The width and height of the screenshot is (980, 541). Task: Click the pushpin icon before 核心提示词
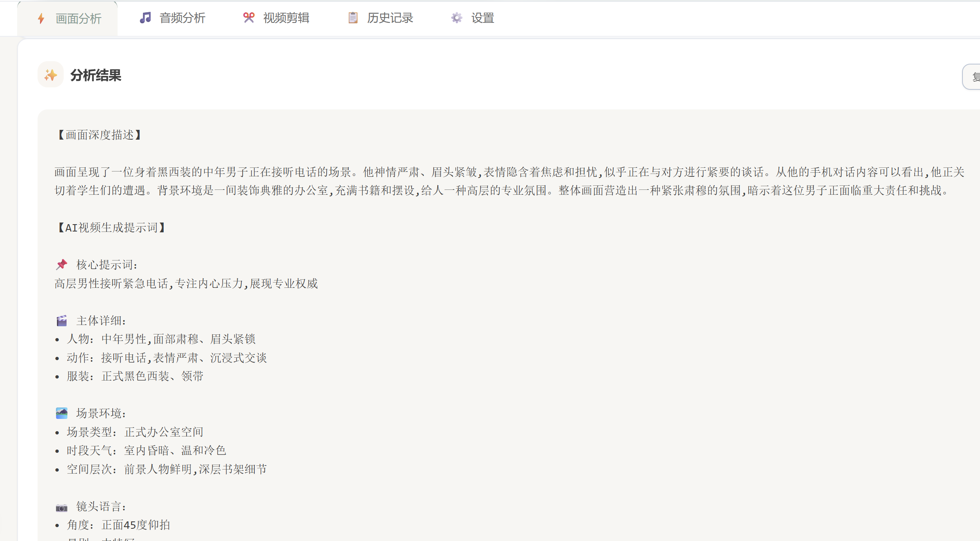(62, 264)
